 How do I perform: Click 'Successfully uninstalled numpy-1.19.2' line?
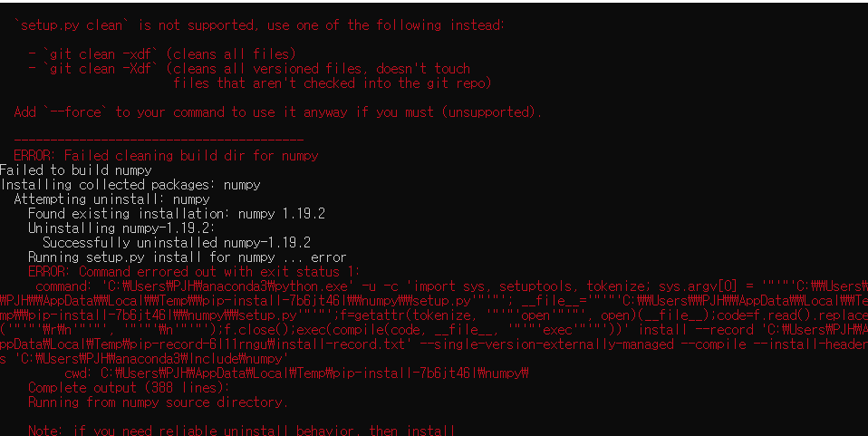pos(177,243)
